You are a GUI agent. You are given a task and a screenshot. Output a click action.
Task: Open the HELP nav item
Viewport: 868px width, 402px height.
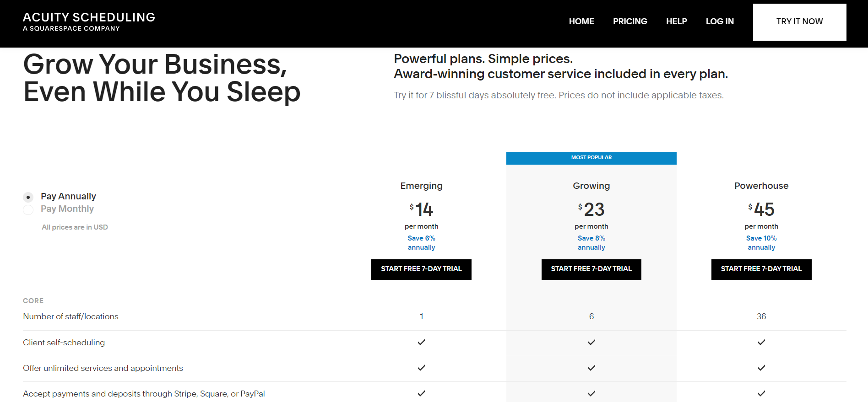pos(676,21)
